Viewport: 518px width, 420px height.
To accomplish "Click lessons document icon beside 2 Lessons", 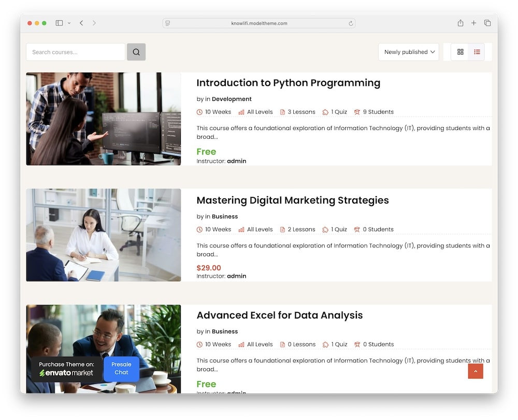I will click(282, 230).
